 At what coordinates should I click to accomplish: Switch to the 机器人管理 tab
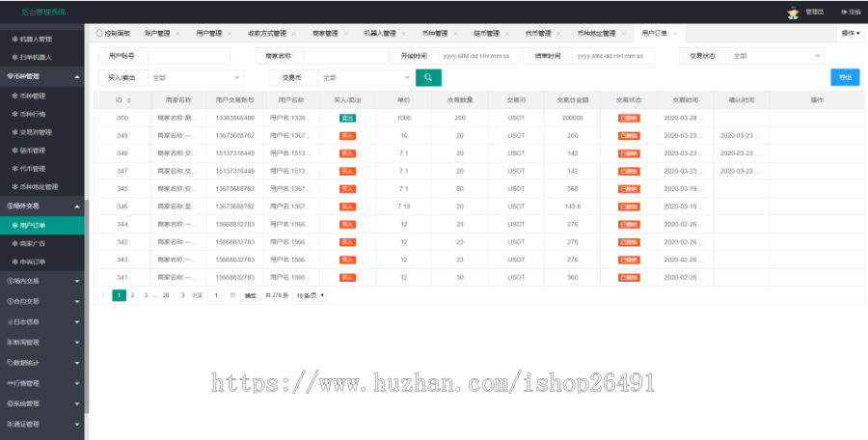pyautogui.click(x=380, y=34)
